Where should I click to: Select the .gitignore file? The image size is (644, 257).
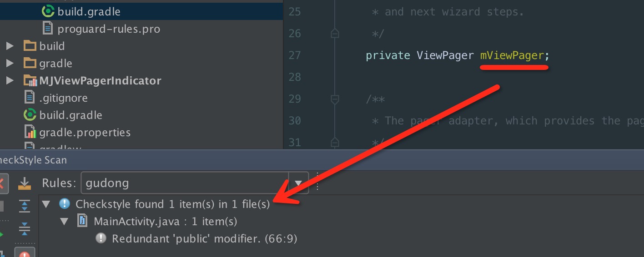pyautogui.click(x=63, y=98)
